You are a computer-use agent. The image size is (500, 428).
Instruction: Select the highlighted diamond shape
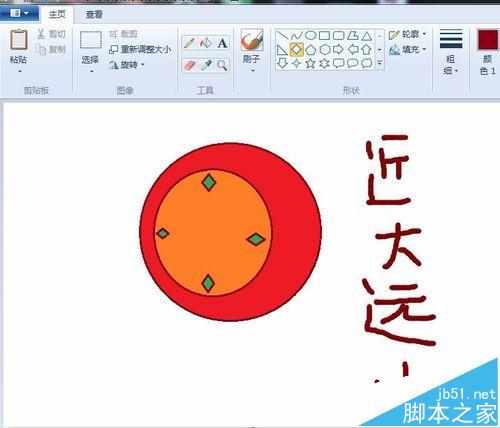pos(296,50)
